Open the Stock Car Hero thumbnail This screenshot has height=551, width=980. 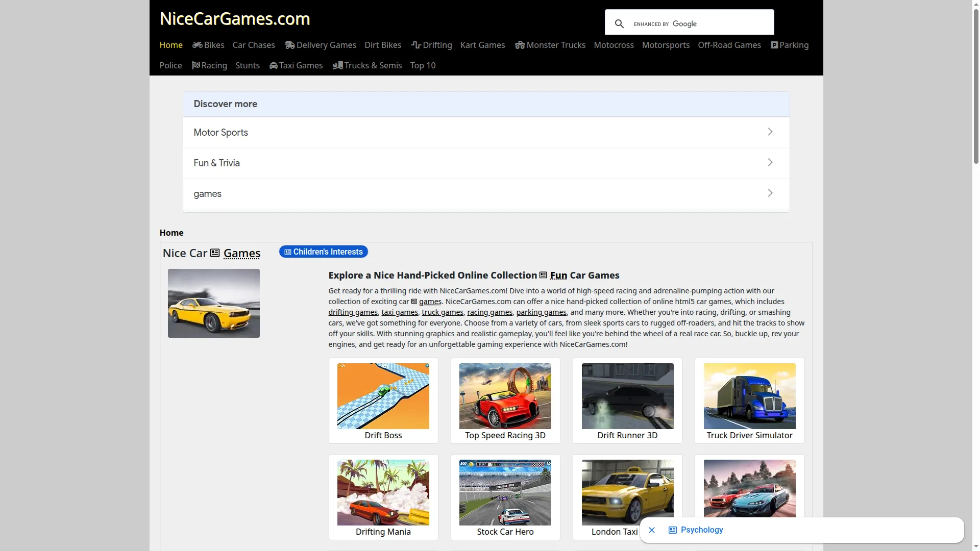point(505,492)
